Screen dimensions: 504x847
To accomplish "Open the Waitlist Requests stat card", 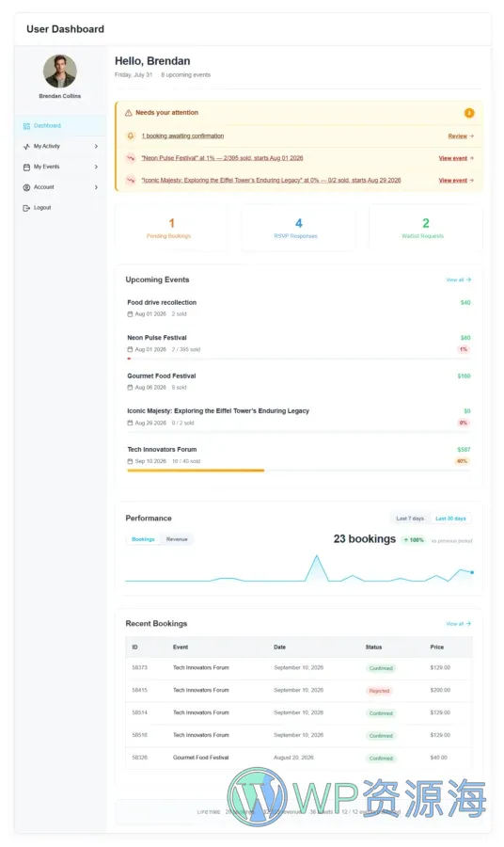I will point(426,228).
